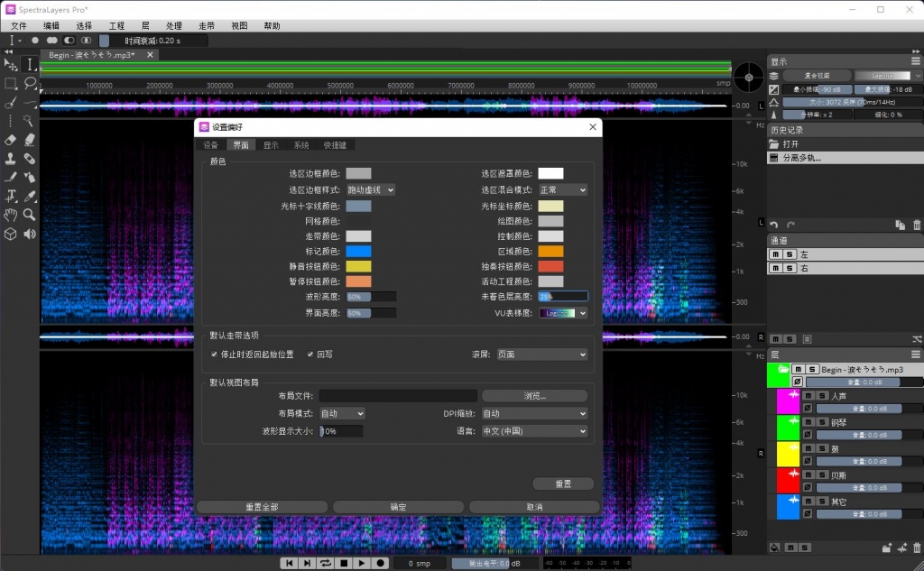Expand the 滚屏 dropdown
The height and width of the screenshot is (571, 924).
[x=541, y=355]
